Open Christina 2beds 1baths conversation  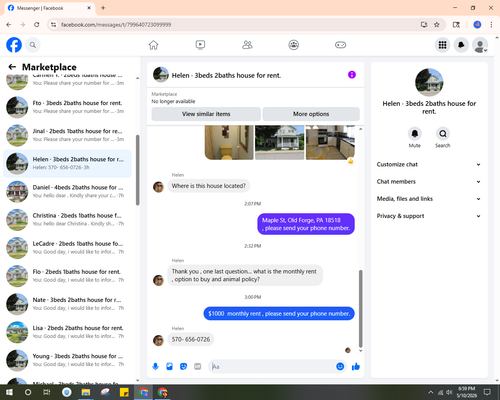coord(67,220)
